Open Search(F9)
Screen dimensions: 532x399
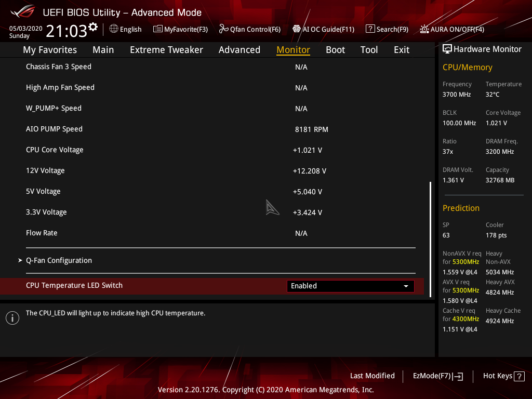pyautogui.click(x=387, y=29)
